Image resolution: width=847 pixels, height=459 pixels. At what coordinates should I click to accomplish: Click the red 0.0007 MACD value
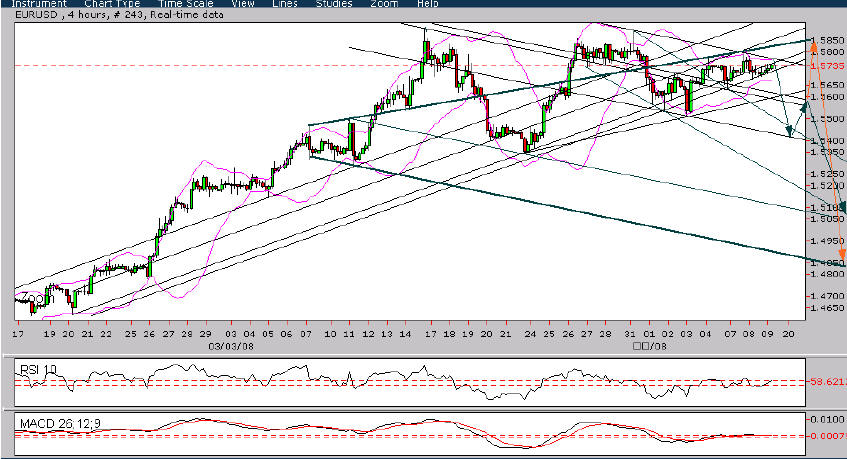coord(828,435)
